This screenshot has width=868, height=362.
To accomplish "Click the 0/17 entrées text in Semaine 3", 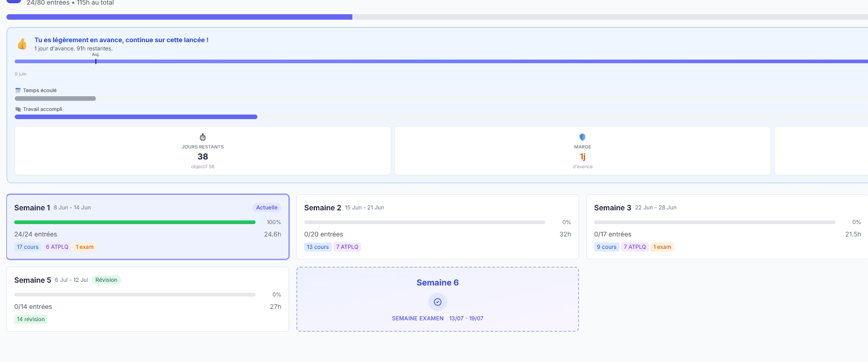I will click(612, 234).
